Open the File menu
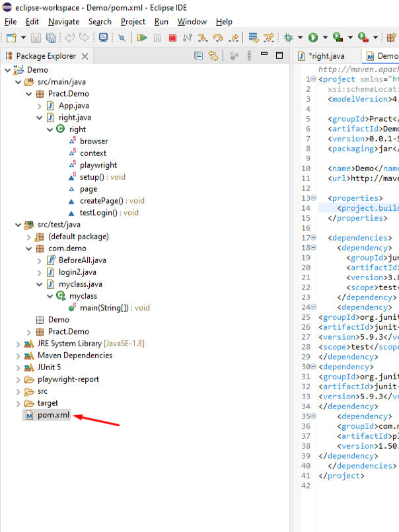The image size is (399, 532). tap(11, 22)
